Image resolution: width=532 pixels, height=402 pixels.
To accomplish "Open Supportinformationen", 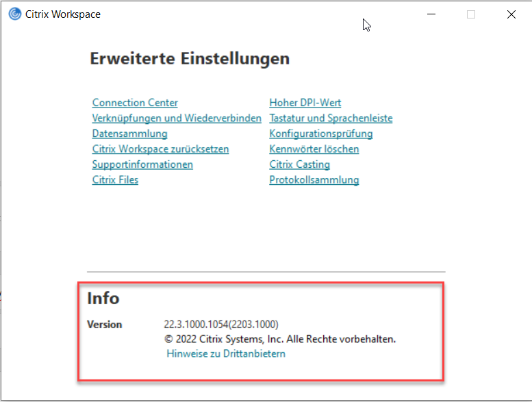I will point(142,164).
